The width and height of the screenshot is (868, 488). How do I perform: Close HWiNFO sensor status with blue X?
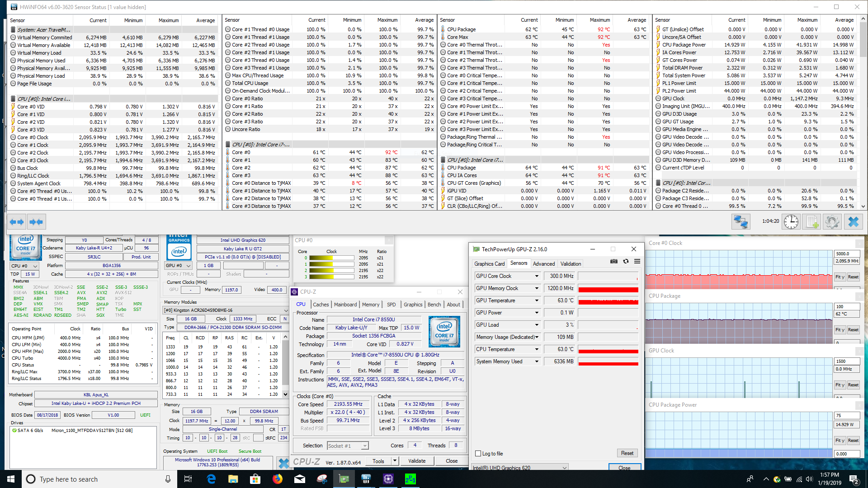[853, 222]
